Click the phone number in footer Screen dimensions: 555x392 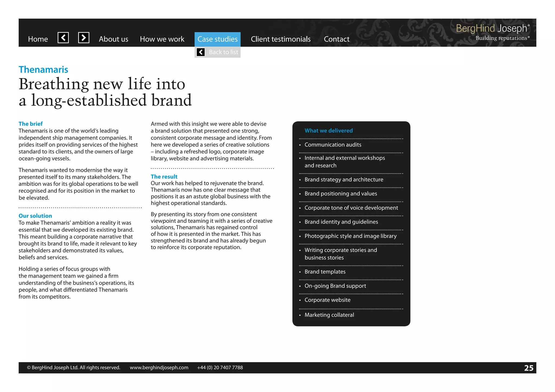click(x=220, y=367)
